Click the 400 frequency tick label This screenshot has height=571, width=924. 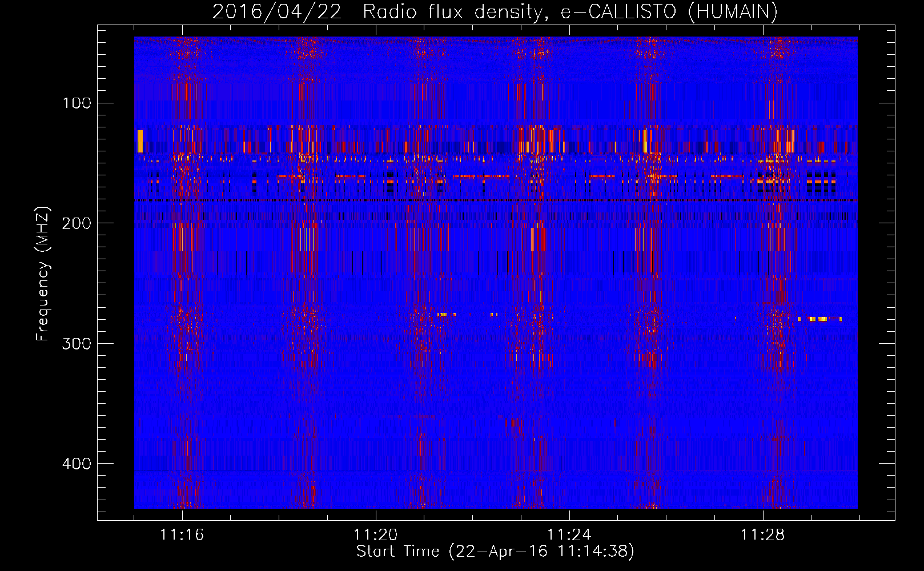tap(77, 464)
